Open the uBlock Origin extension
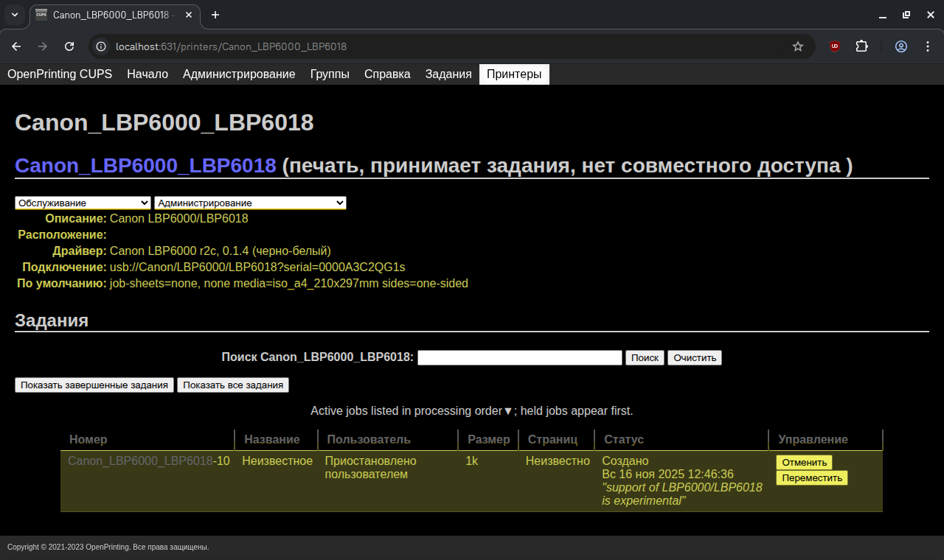The height and width of the screenshot is (560, 944). pyautogui.click(x=835, y=46)
